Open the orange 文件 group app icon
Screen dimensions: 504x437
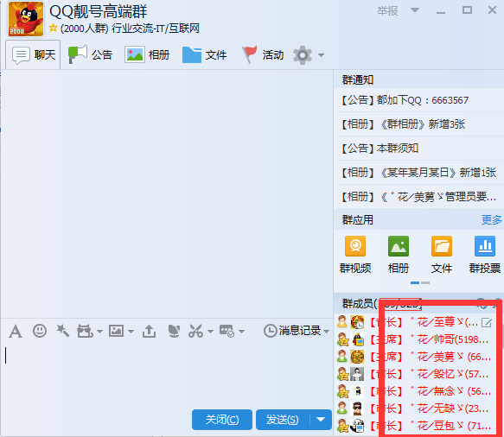441,254
